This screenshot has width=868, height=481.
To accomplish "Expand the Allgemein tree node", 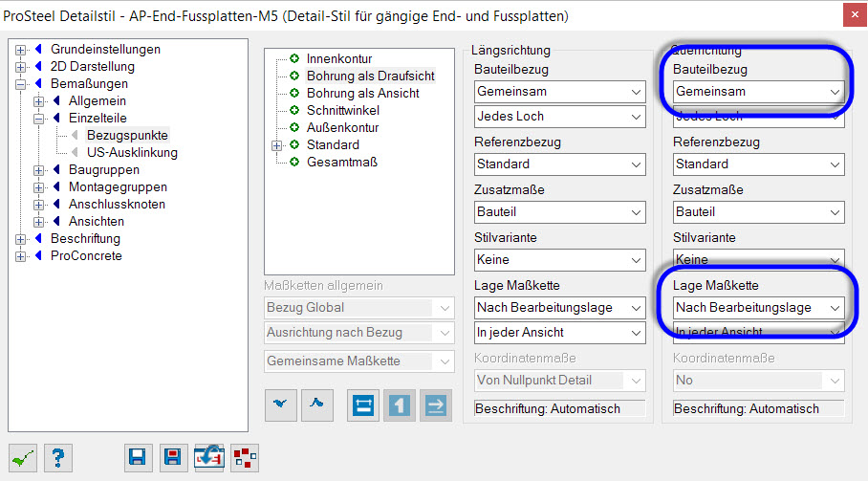I will [38, 101].
